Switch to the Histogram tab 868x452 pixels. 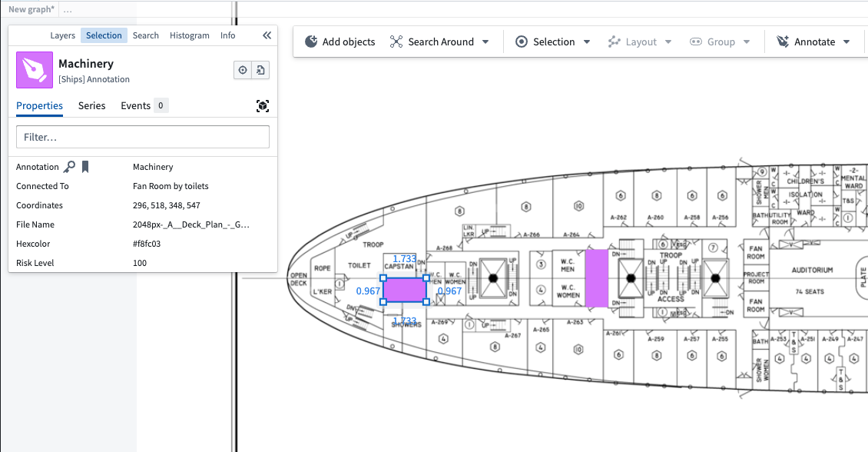pyautogui.click(x=189, y=35)
